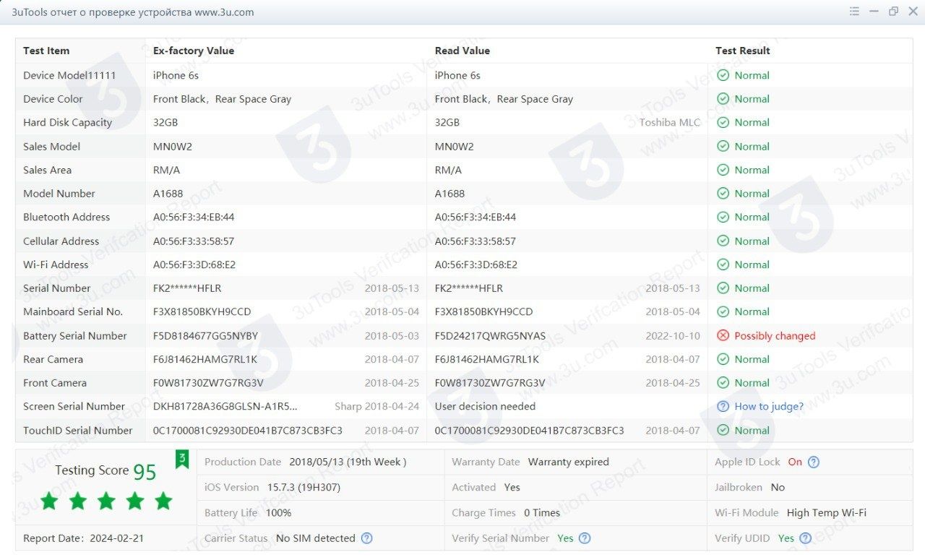Select ex-factory Bluetooth address A0:56:F3:34:EB:44
The height and width of the screenshot is (560, 925).
click(194, 217)
